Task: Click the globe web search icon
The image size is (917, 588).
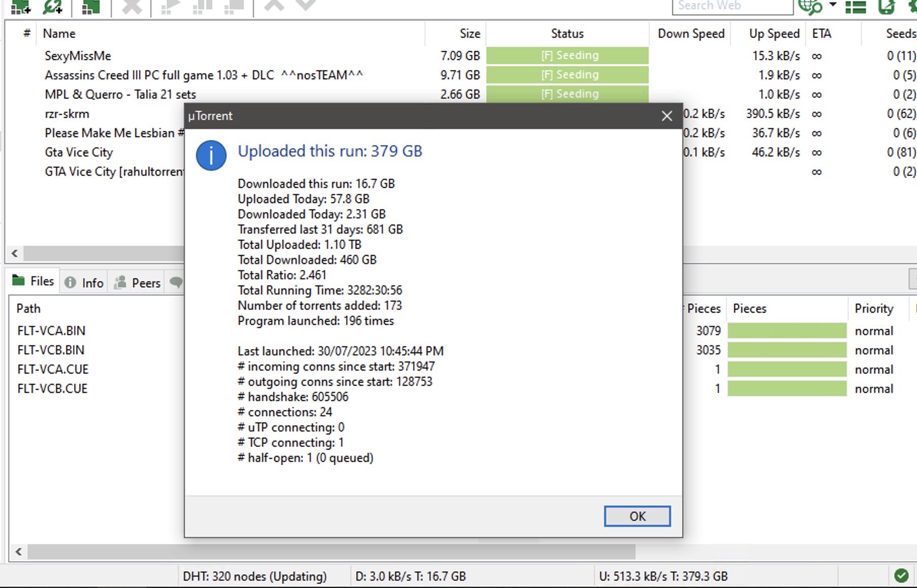Action: tap(810, 7)
